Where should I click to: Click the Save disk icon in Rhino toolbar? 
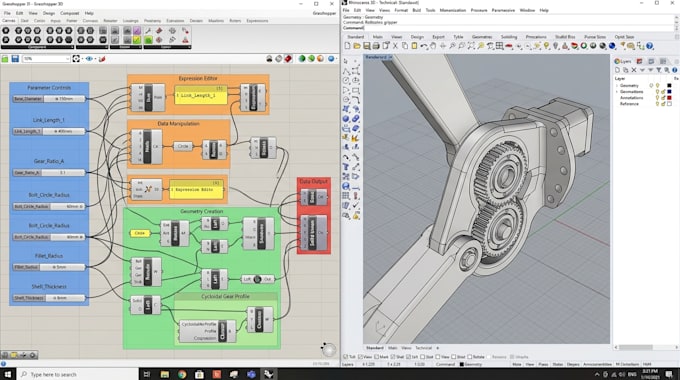[x=366, y=46]
